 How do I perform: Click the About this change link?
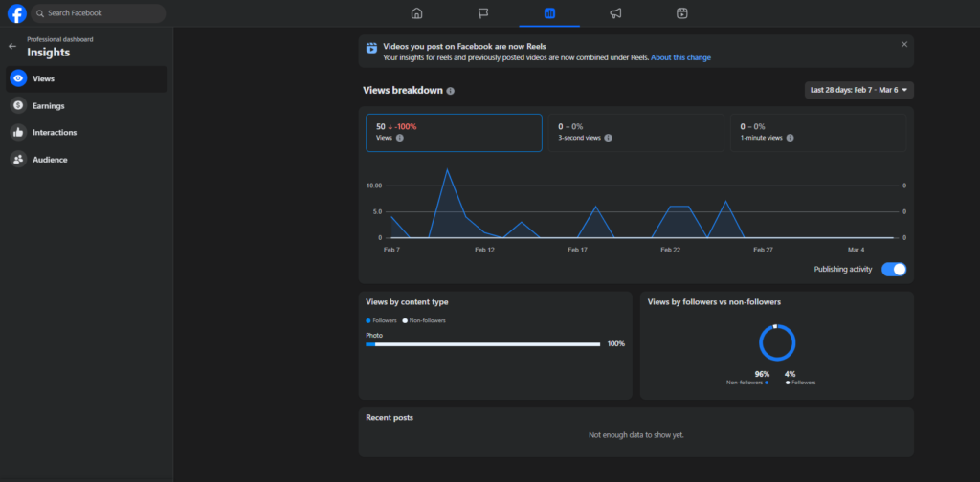click(680, 57)
